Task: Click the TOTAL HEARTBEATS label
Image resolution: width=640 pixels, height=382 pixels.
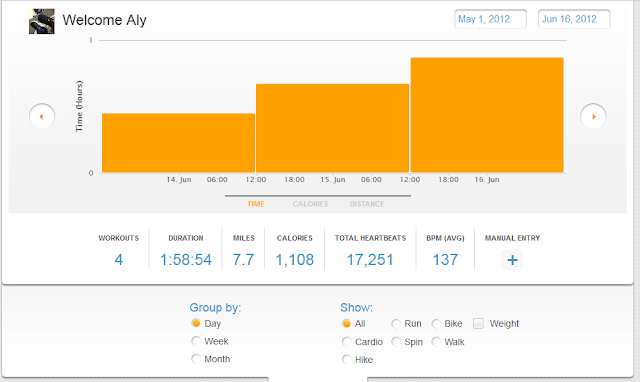Action: [370, 238]
